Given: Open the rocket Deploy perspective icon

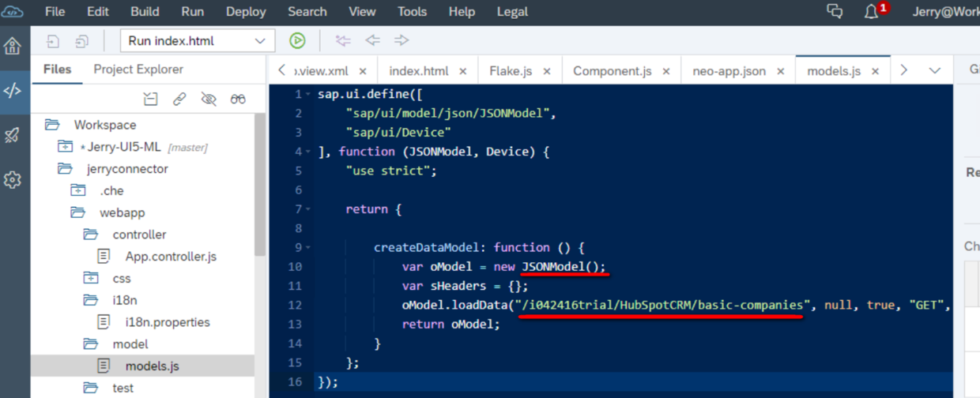Looking at the screenshot, I should pos(13,135).
